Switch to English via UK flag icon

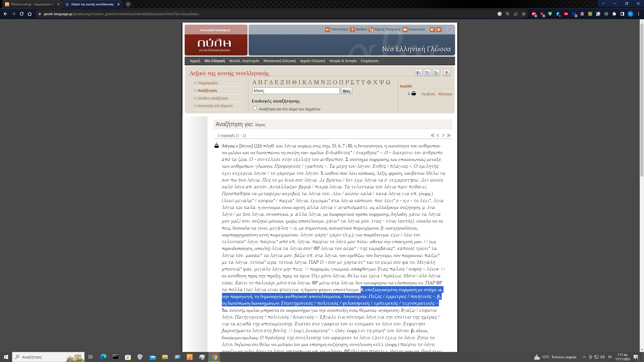450,30
